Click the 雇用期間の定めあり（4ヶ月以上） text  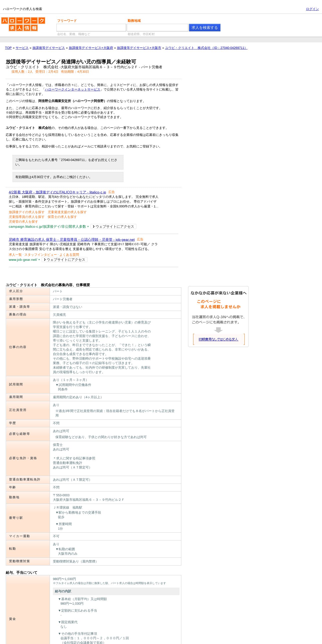pyautogui.click(x=78, y=397)
